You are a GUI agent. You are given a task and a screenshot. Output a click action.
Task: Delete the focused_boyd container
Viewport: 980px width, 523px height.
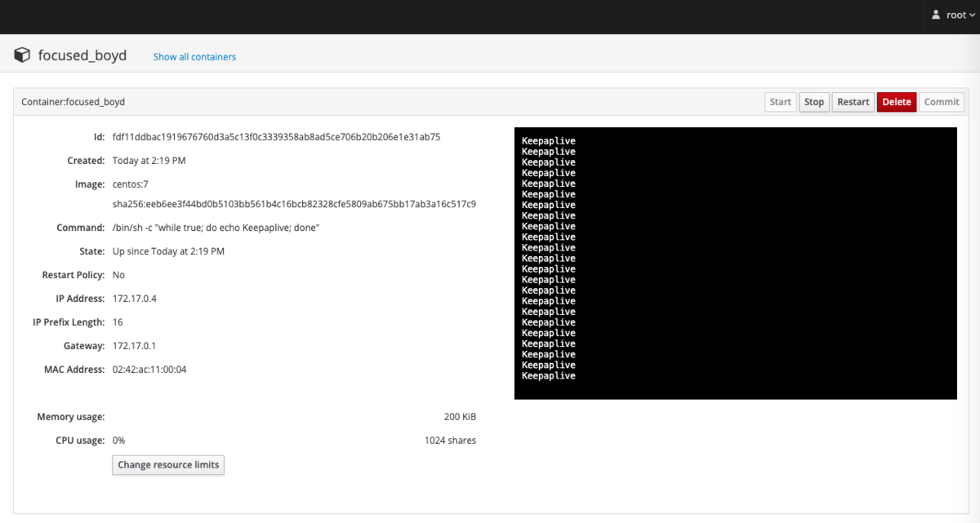tap(896, 101)
